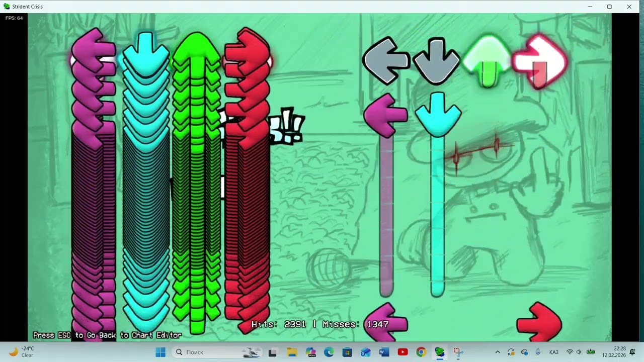Launch Microsoft Word from the taskbar
Image resolution: width=644 pixels, height=362 pixels.
click(x=384, y=352)
